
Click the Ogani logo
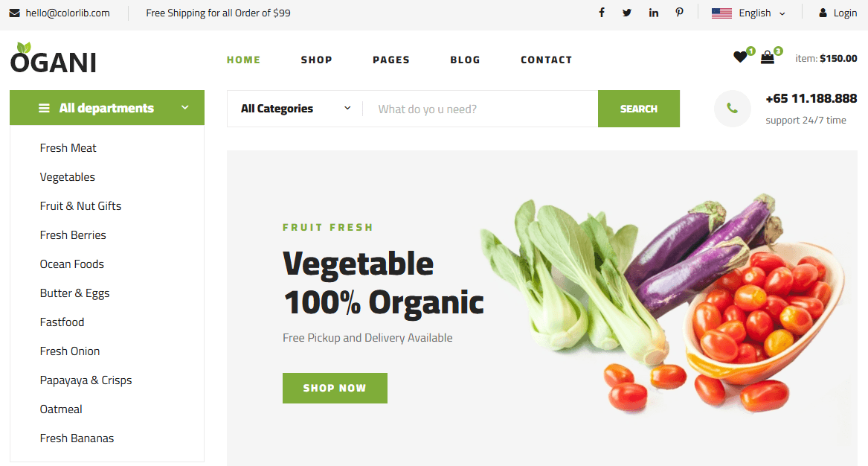coord(53,58)
